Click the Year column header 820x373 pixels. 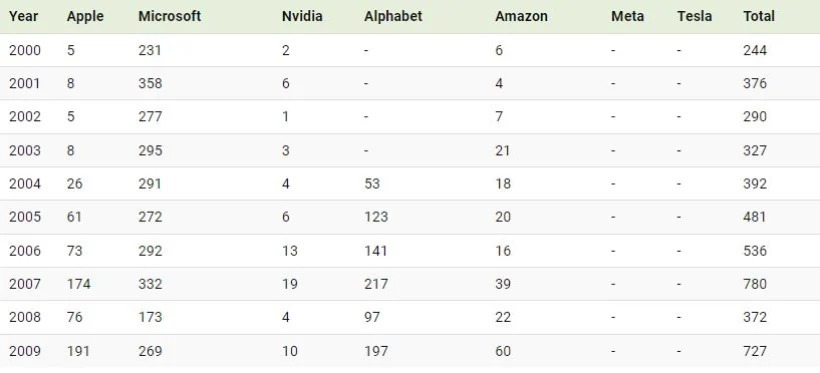[x=23, y=16]
